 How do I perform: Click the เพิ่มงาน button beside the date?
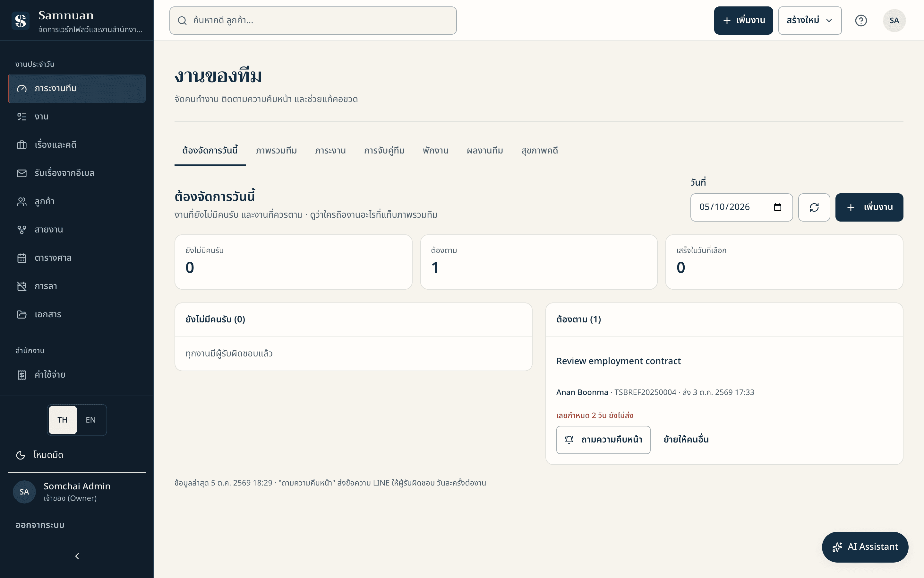(x=869, y=207)
